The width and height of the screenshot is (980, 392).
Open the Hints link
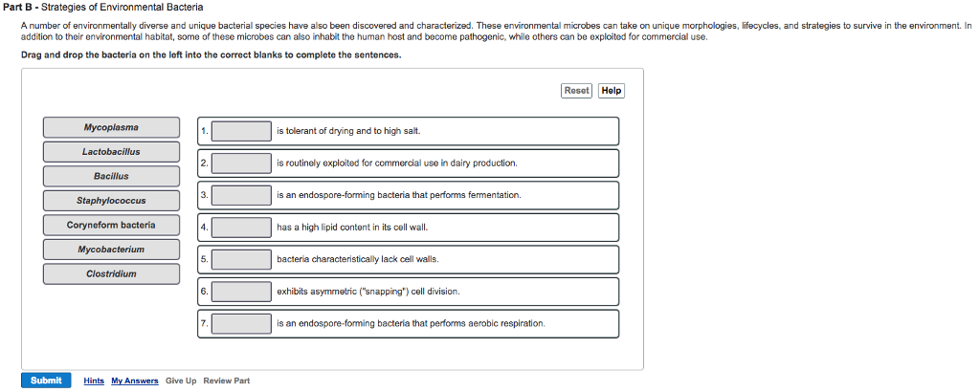(x=94, y=381)
